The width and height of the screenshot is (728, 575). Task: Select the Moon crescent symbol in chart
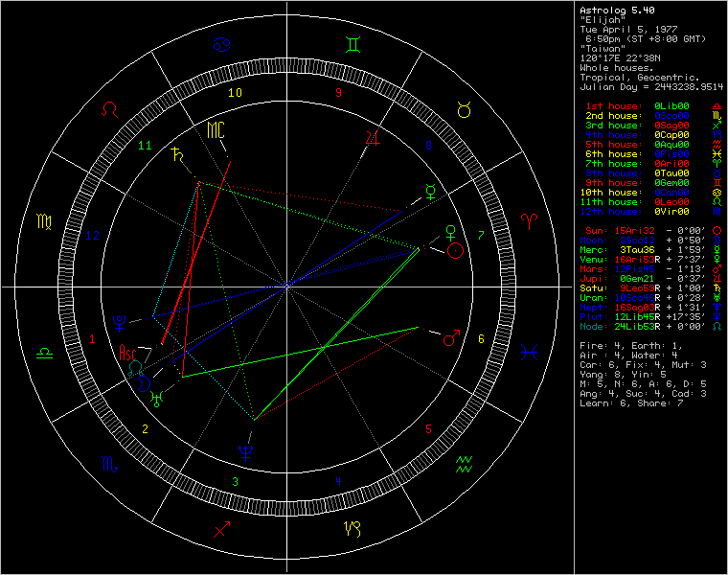tap(145, 384)
